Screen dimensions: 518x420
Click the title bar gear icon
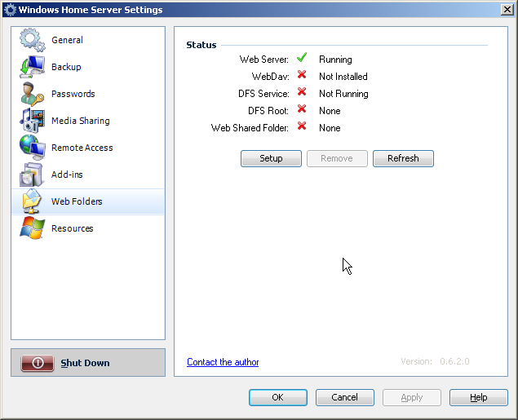point(11,10)
